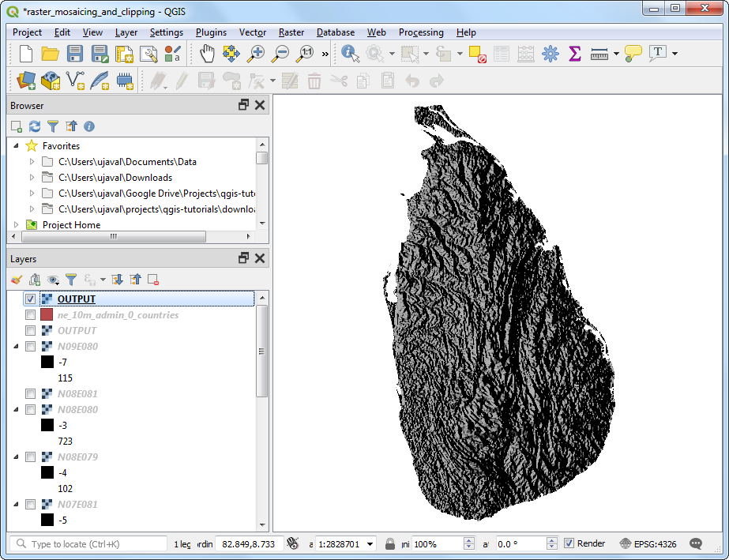Open the Processing Toolbox gear icon

pyautogui.click(x=551, y=54)
